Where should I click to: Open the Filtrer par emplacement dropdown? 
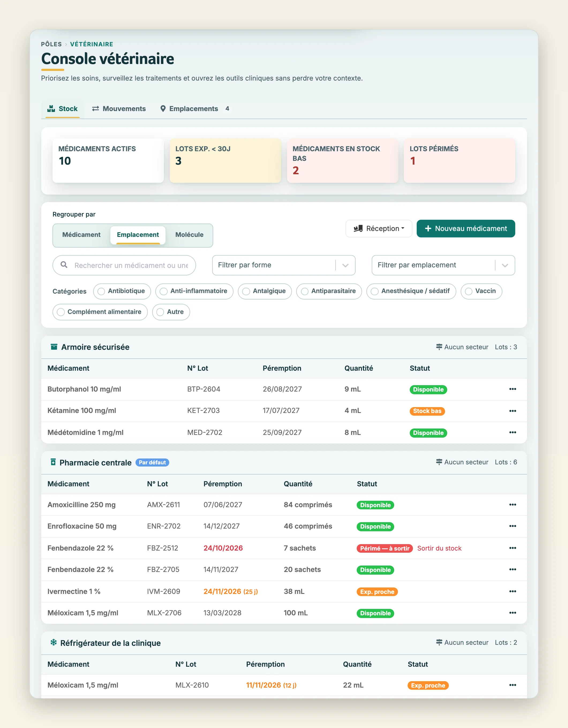tap(443, 265)
